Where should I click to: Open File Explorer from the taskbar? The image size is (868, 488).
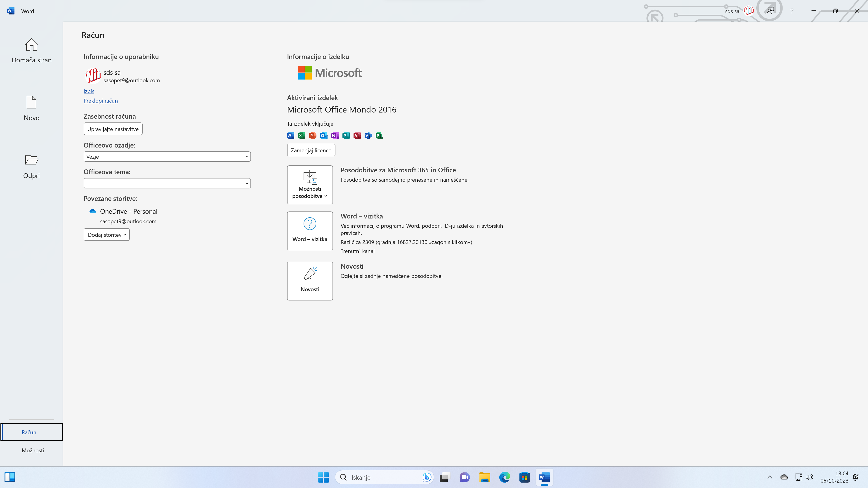(x=485, y=477)
